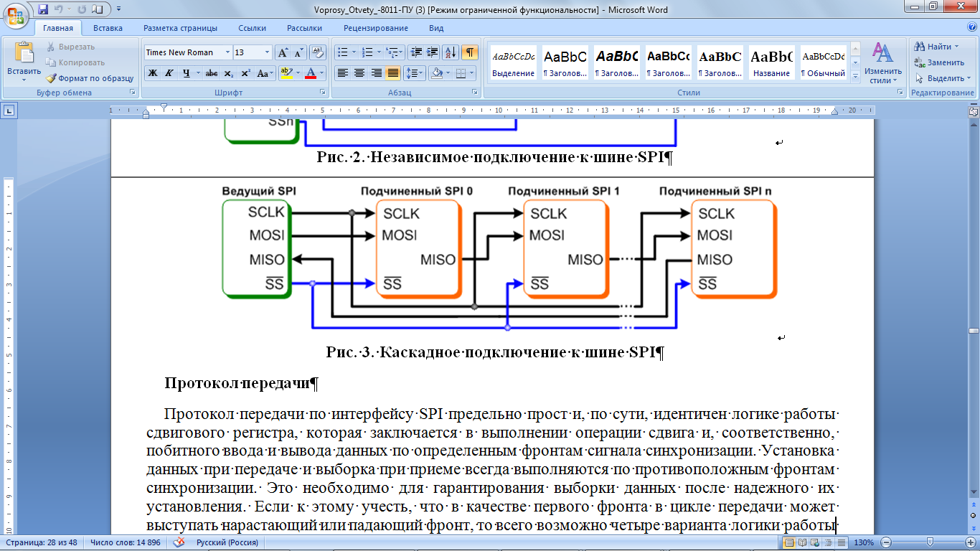Apply the Выделение style
Screen dimensions: 980x551
point(513,63)
